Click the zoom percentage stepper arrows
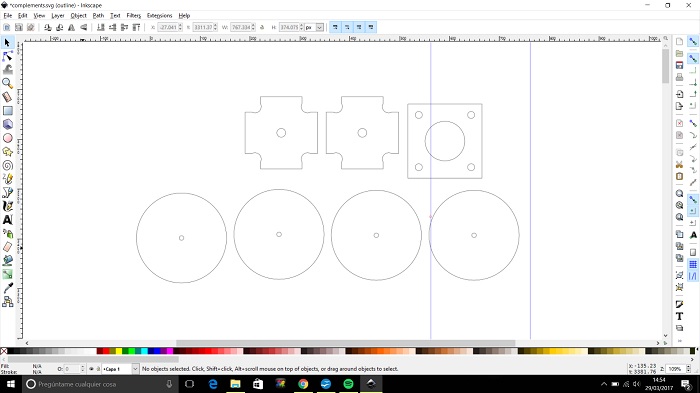This screenshot has width=700, height=393. [x=688, y=369]
